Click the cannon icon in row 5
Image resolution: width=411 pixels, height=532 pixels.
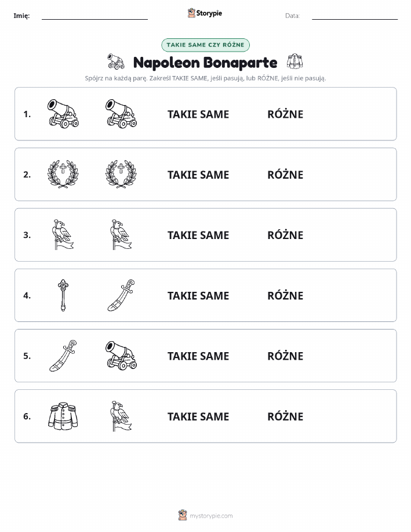(121, 356)
